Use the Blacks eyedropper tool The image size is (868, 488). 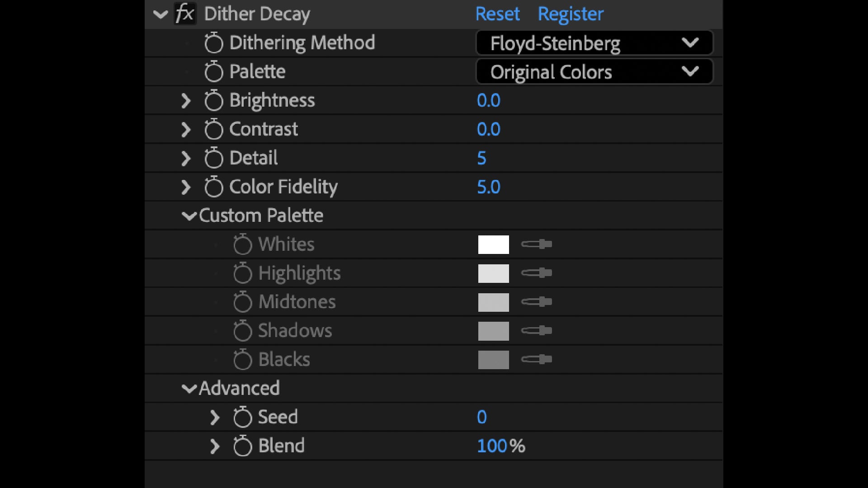(536, 360)
